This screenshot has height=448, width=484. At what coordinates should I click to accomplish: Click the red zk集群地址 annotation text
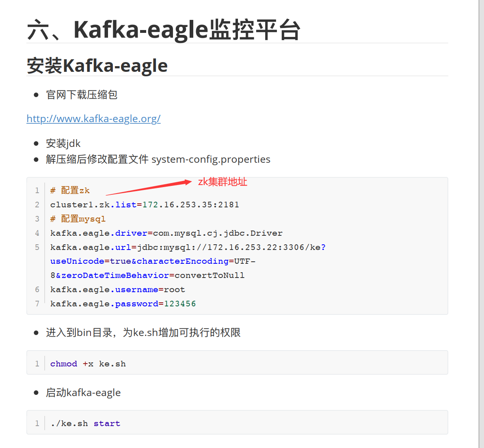coord(223,182)
